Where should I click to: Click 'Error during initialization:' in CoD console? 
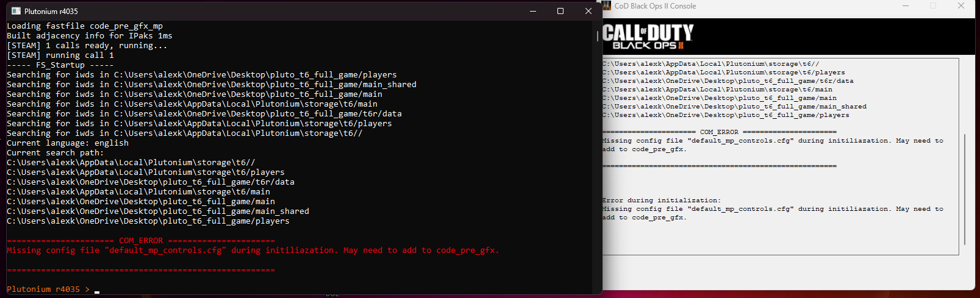[662, 200]
